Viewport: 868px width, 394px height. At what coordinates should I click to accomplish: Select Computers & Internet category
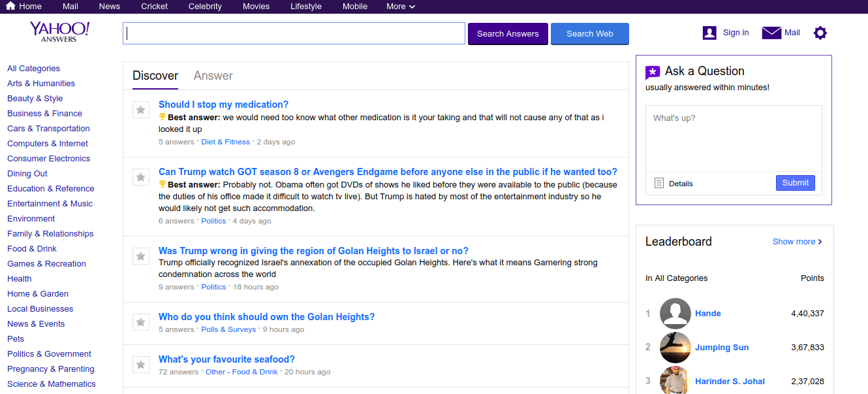pyautogui.click(x=48, y=144)
